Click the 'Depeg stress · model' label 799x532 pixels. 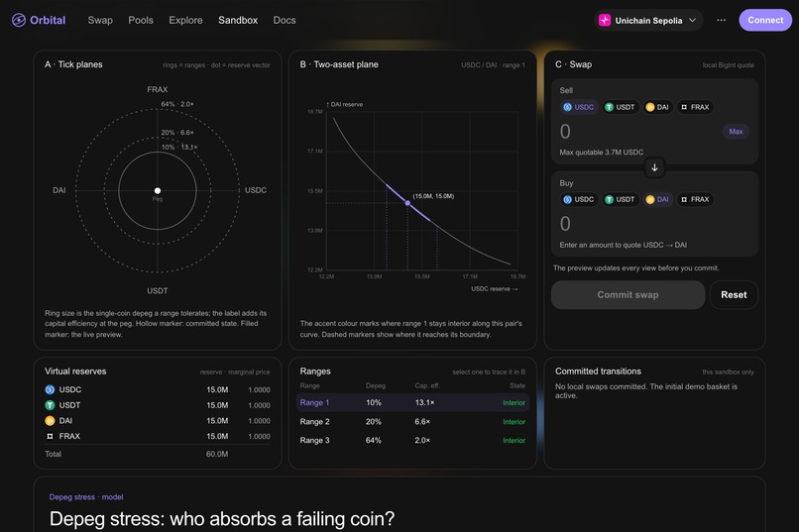tap(86, 497)
